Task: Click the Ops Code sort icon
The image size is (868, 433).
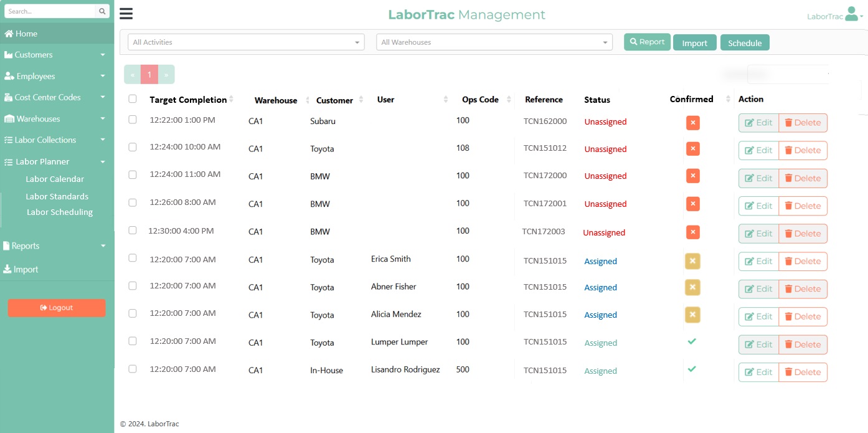Action: click(509, 100)
